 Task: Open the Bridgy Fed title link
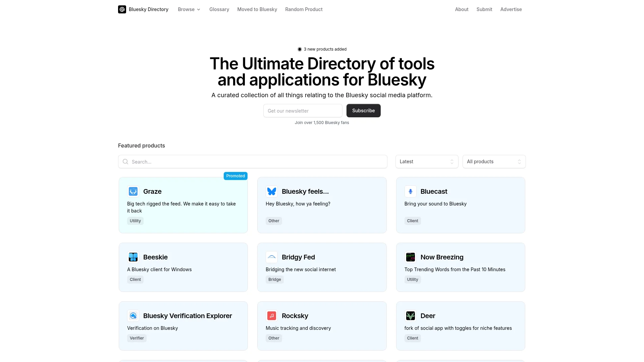(298, 257)
